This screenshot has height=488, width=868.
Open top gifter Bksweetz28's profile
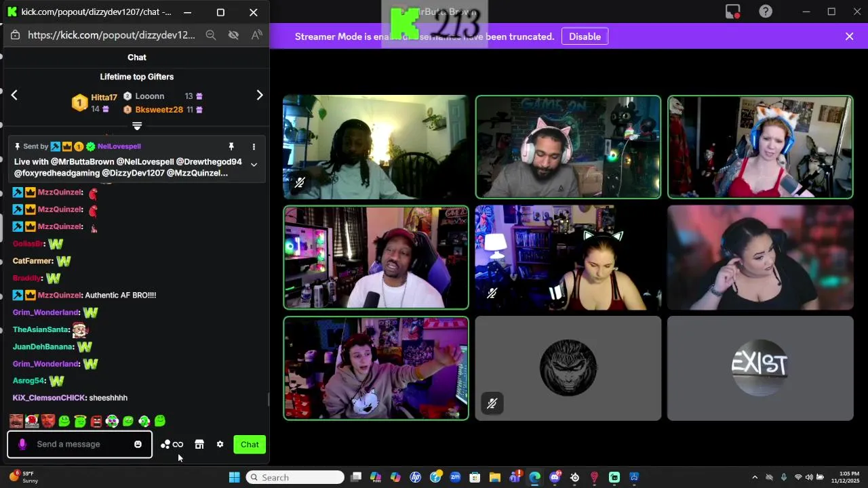tap(159, 110)
